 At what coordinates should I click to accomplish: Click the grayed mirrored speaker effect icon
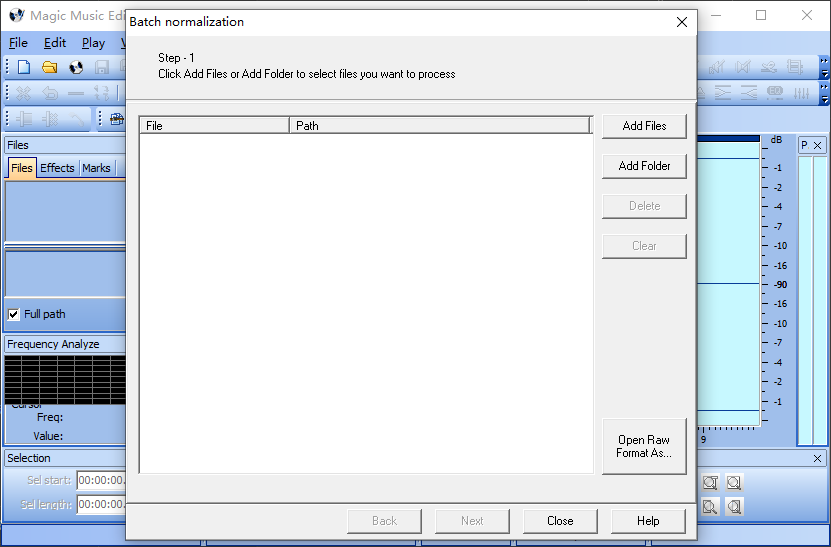tap(743, 67)
